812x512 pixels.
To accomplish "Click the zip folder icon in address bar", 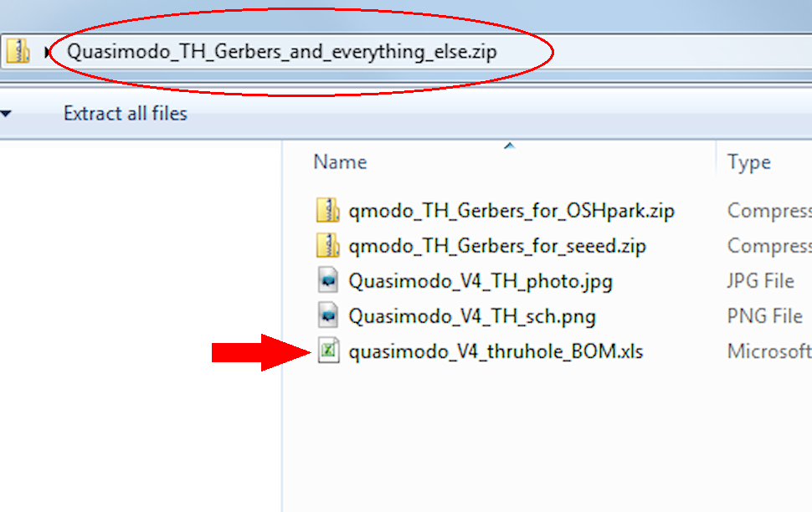I will 18,52.
